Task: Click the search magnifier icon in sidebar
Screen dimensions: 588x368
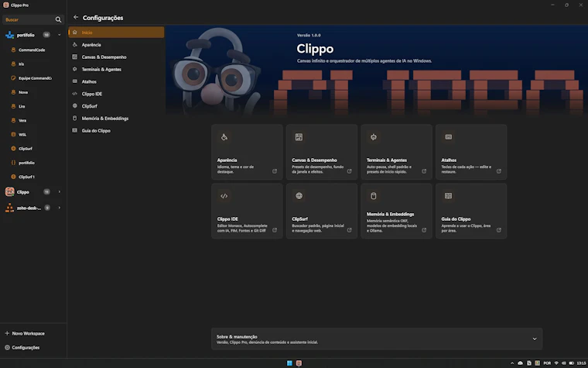Action: 58,19
